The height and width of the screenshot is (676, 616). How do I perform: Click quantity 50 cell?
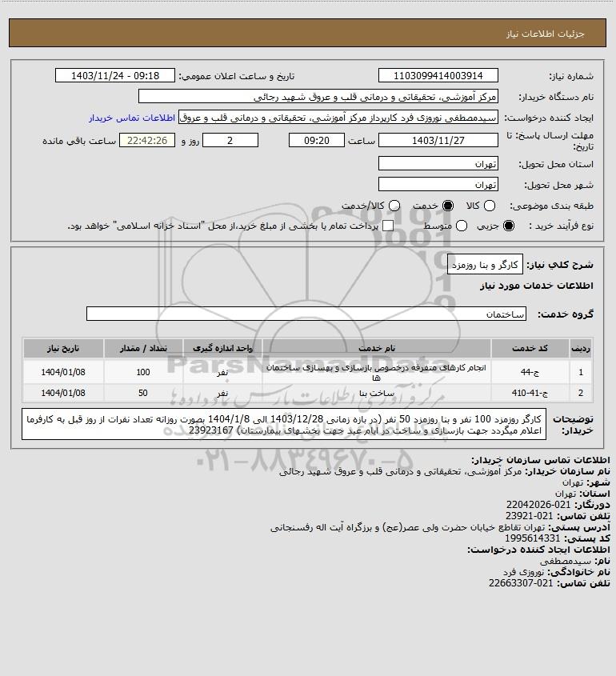143,393
